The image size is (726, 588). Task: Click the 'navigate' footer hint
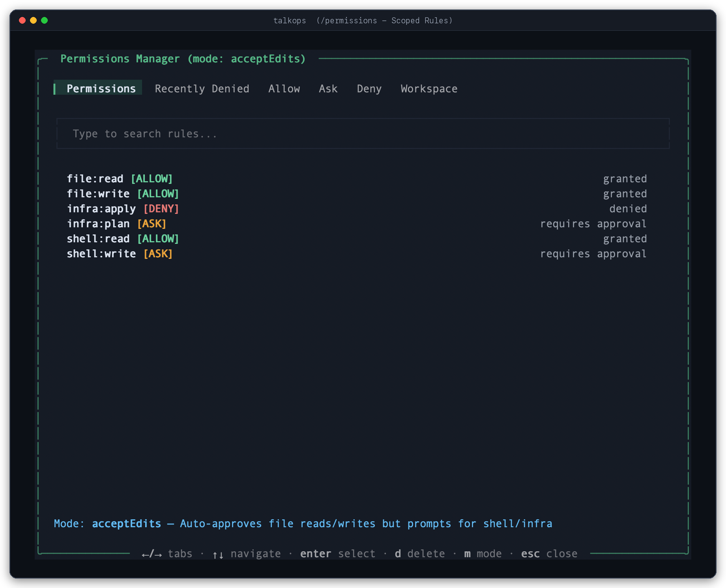coord(247,554)
